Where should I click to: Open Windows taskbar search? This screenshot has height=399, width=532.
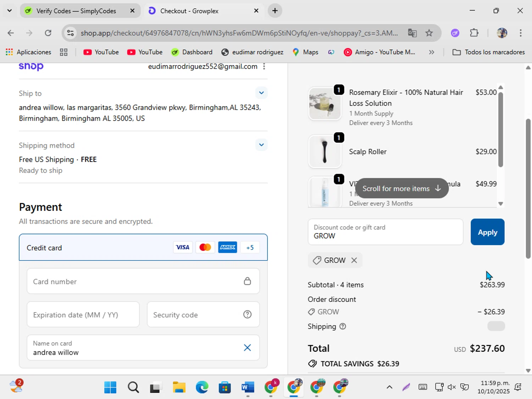point(133,387)
